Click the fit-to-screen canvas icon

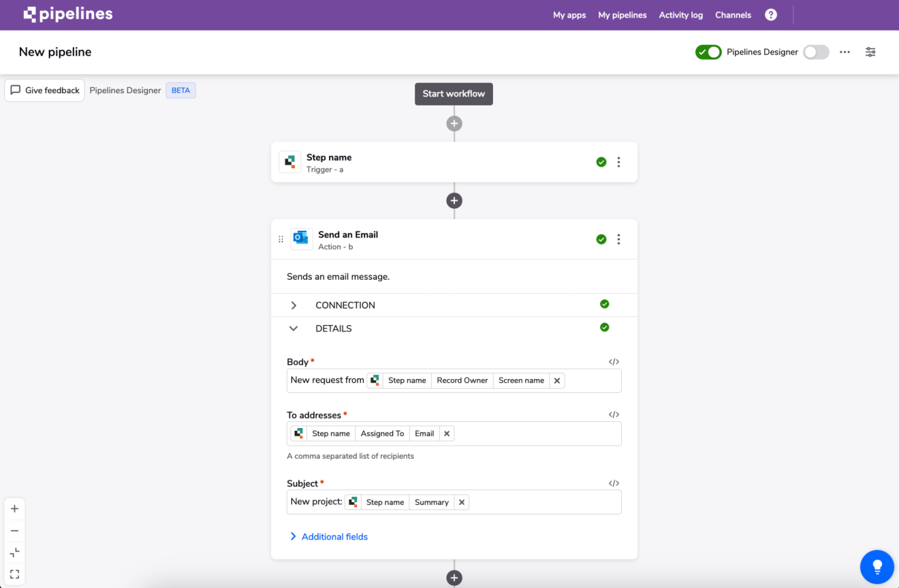(x=14, y=552)
